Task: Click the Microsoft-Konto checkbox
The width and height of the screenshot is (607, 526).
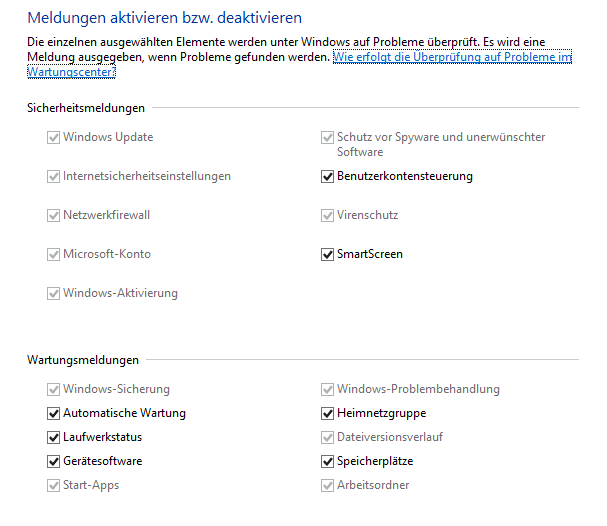Action: tap(53, 254)
